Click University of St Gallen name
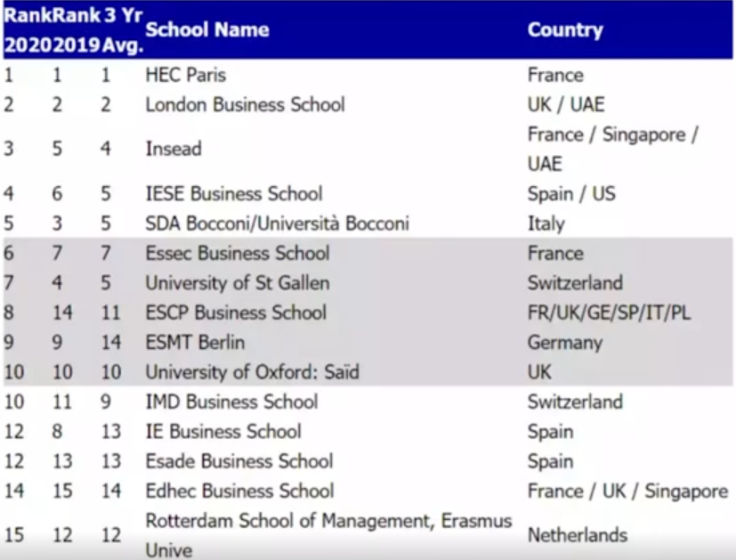 coord(238,282)
